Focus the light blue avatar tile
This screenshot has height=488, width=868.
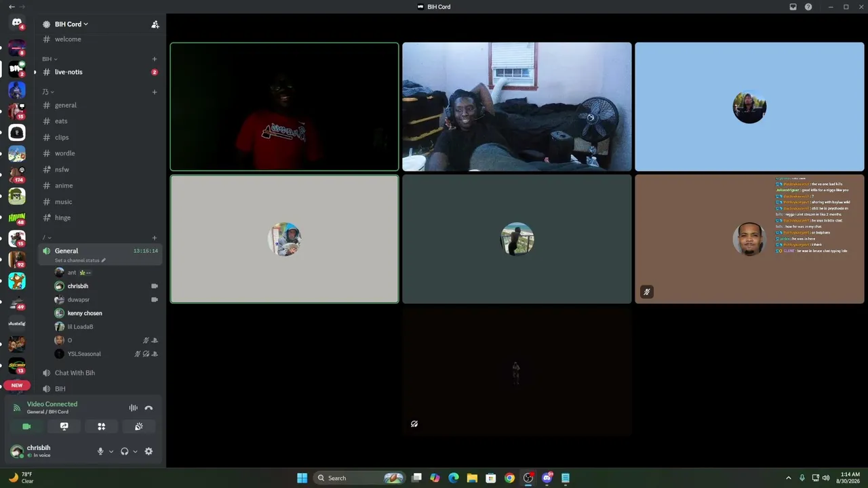click(x=749, y=106)
